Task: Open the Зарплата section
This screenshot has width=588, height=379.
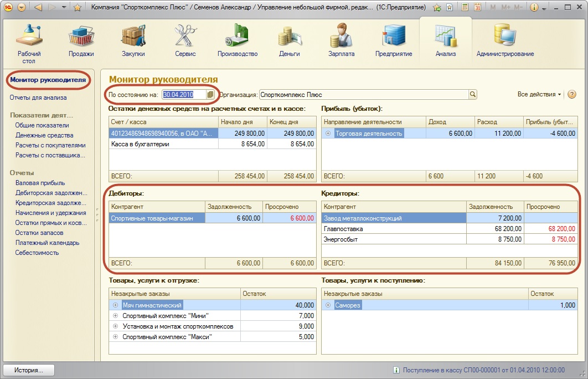Action: pos(341,41)
